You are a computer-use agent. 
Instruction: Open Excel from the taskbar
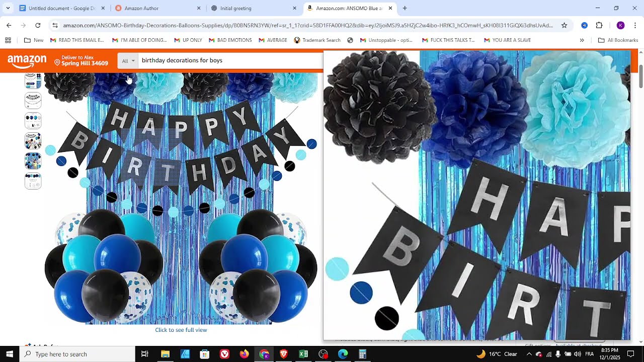pyautogui.click(x=303, y=354)
